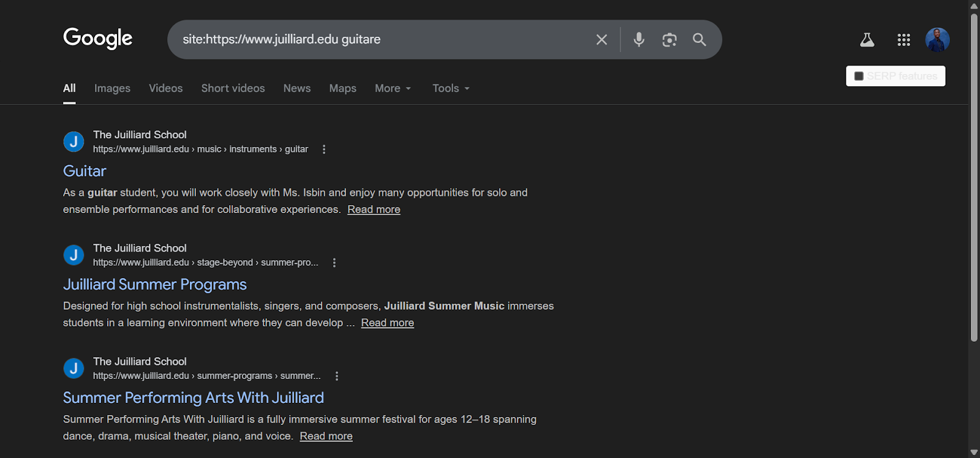This screenshot has height=458, width=980.
Task: Click The Juilliard School name above Juilliard Summer Programs
Action: (x=140, y=248)
